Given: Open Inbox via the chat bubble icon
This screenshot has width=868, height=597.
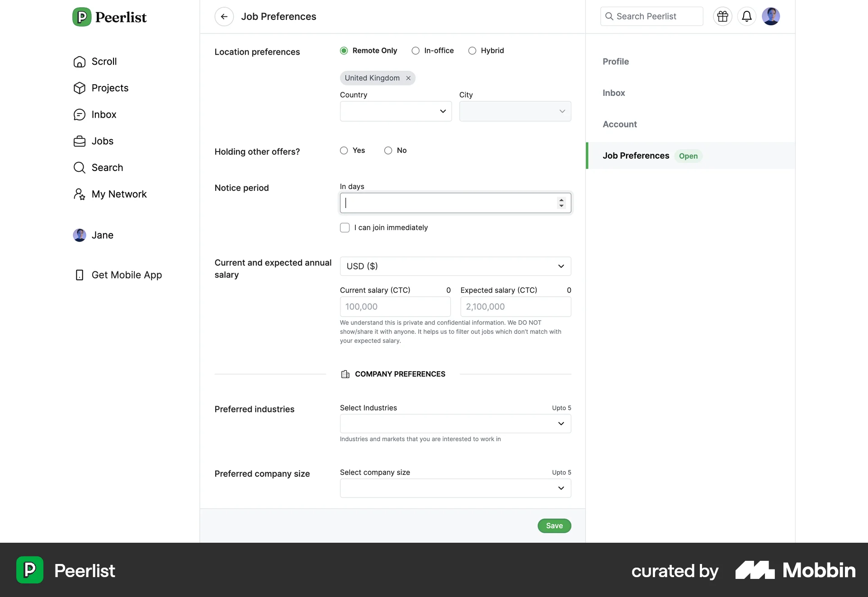Looking at the screenshot, I should pos(80,114).
